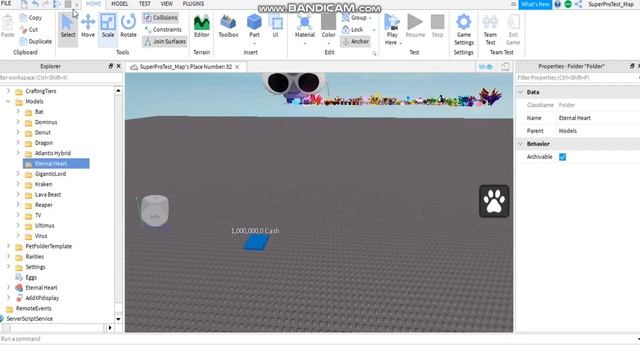Open the UI insert tool
Screen dimensions: 640x360
pos(276,26)
